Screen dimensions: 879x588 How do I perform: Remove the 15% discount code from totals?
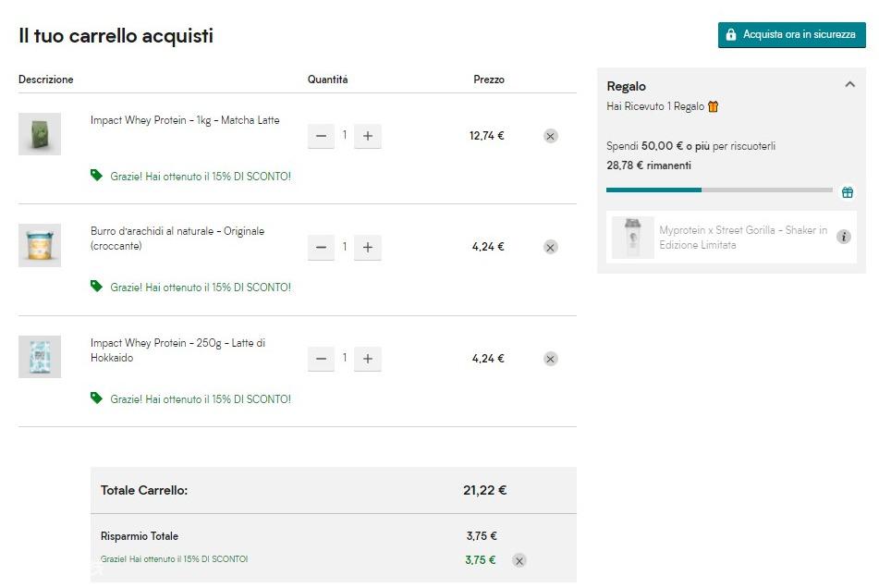coord(519,560)
